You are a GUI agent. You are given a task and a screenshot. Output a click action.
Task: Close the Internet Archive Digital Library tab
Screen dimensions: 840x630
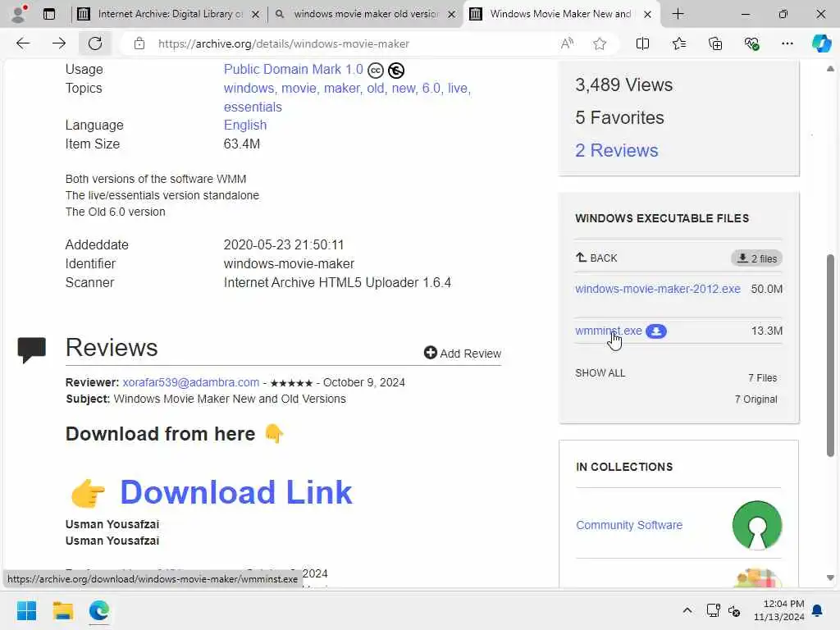click(x=256, y=15)
